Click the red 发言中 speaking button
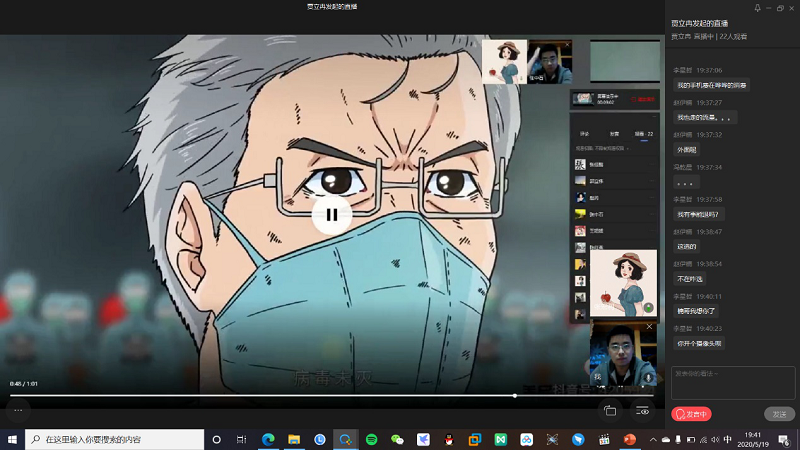 (692, 414)
